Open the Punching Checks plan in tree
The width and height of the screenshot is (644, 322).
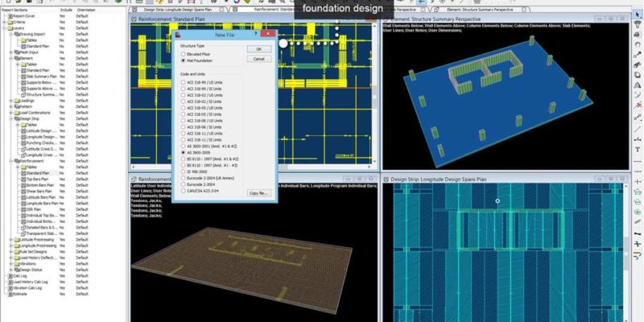tap(42, 142)
